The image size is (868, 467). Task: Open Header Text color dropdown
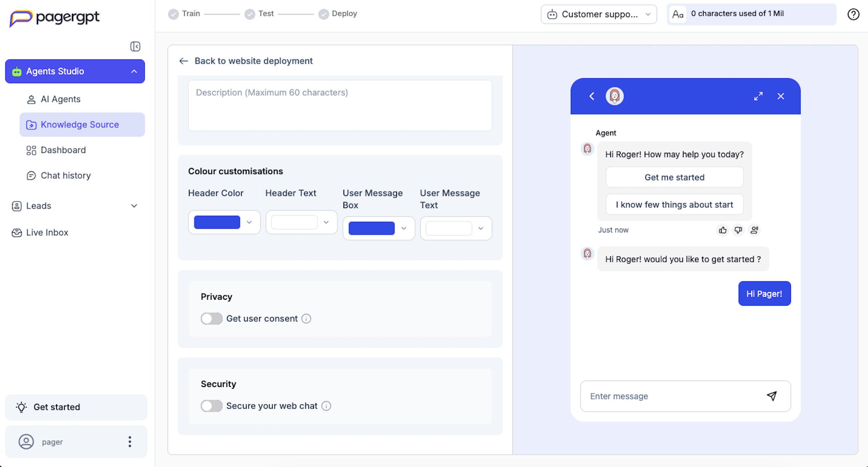point(326,222)
